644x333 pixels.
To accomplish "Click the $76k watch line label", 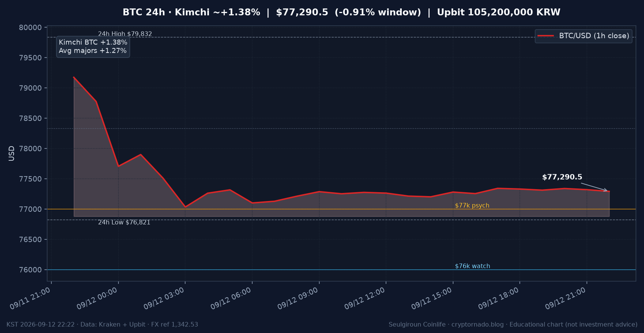I will pos(472,266).
